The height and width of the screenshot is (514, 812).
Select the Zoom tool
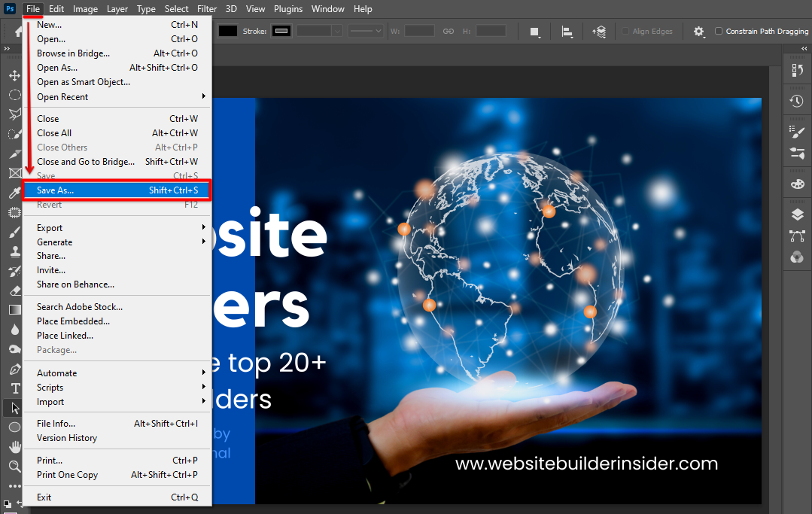(14, 467)
